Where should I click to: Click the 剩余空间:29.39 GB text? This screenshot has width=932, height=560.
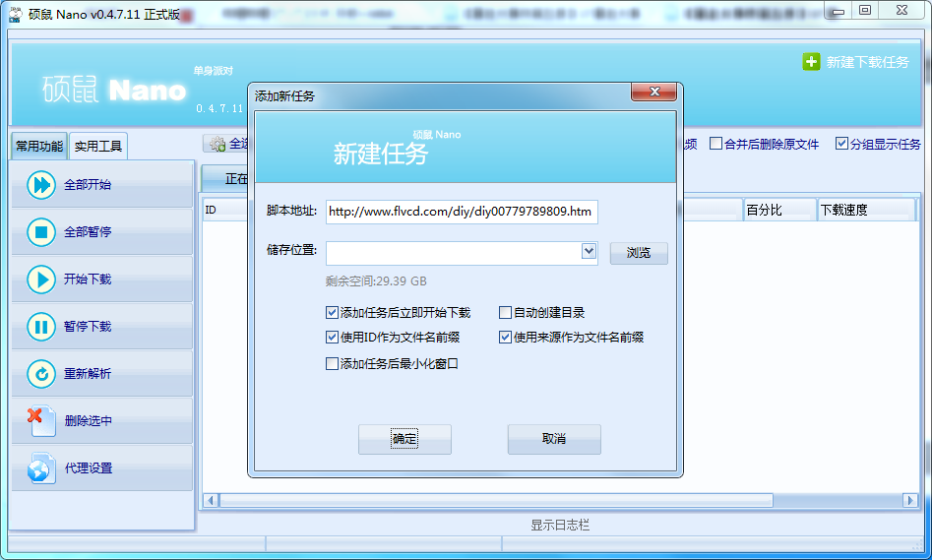pyautogui.click(x=376, y=281)
